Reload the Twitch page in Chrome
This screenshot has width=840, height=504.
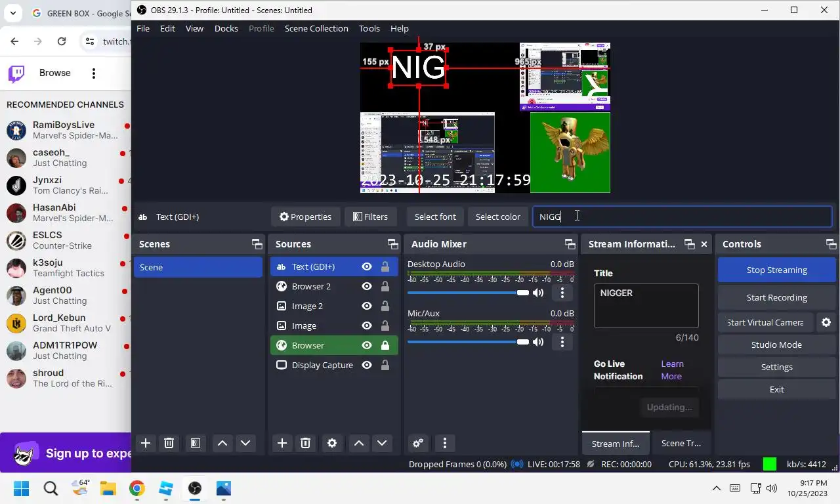pyautogui.click(x=62, y=41)
